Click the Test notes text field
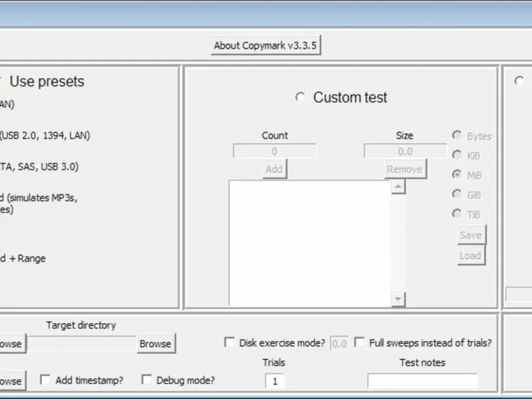 pos(422,381)
